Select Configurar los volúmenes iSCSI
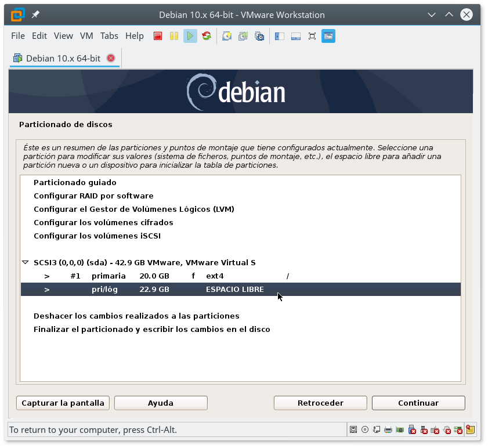 tap(241, 236)
